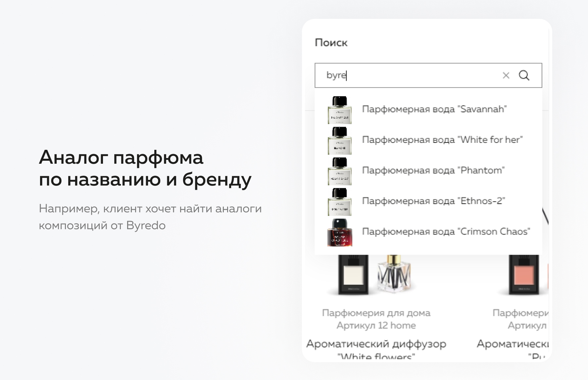Viewport: 588px width, 380px height.
Task: Open the pink diffuser box product image
Action: click(x=523, y=274)
